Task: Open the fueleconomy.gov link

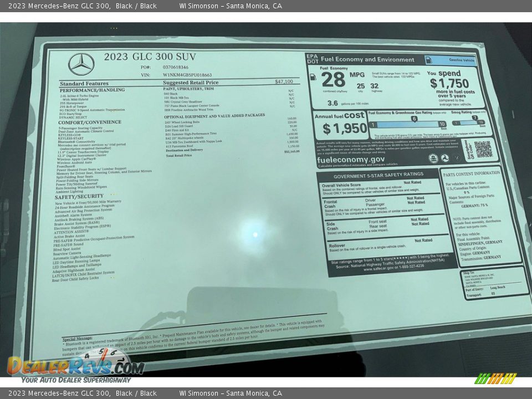Action: click(x=351, y=160)
